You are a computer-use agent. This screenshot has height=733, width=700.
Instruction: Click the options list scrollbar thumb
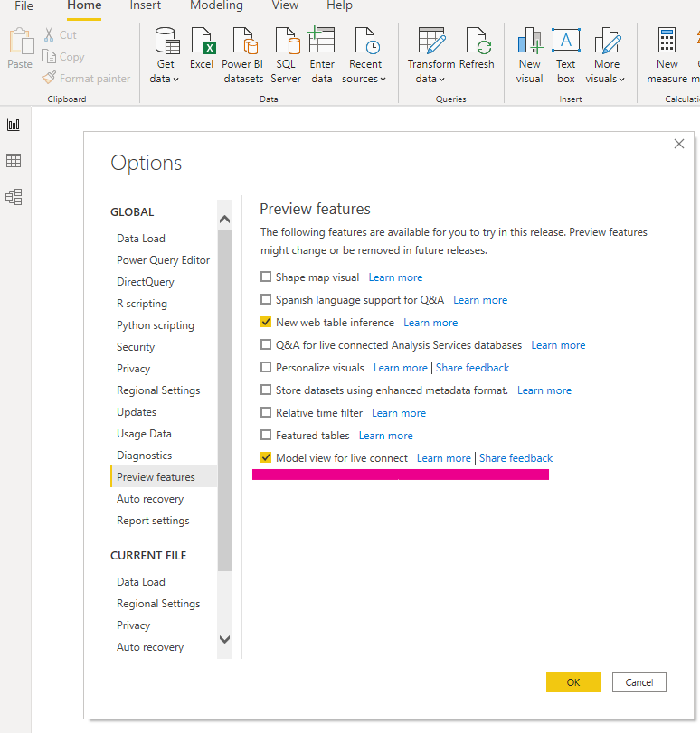click(x=224, y=400)
